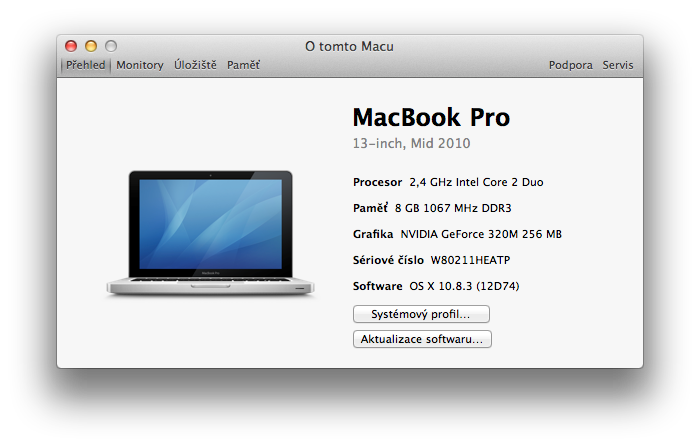The height and width of the screenshot is (447, 700).
Task: Minimize window with the yellow button
Action: tap(91, 46)
